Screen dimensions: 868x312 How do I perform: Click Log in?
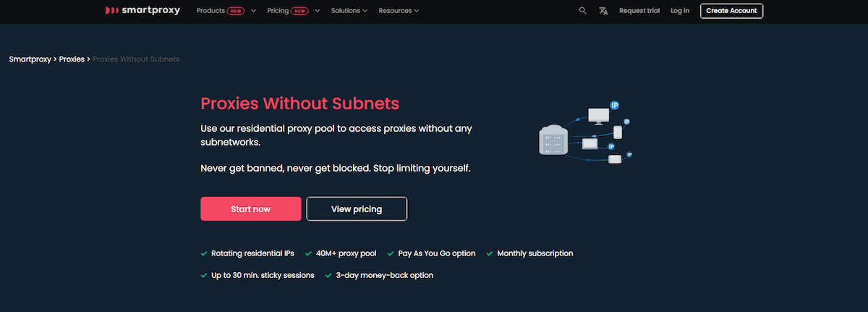tap(680, 11)
